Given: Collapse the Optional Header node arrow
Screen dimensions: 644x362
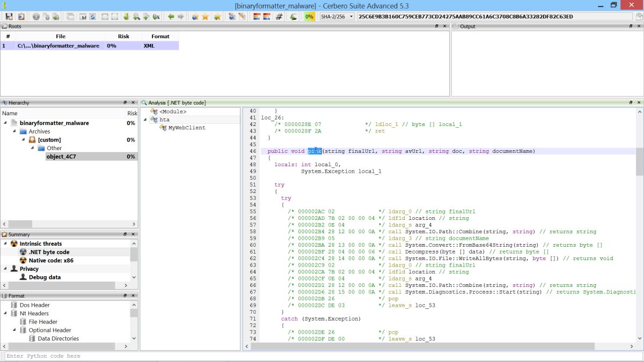Looking at the screenshot, I should click(14, 330).
